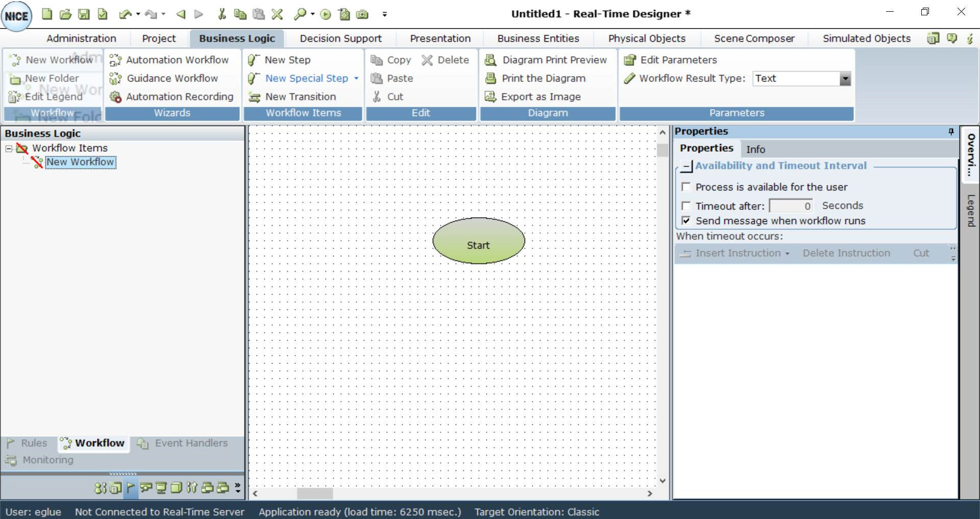The image size is (980, 519).
Task: Click the Export as Image icon
Action: (491, 97)
